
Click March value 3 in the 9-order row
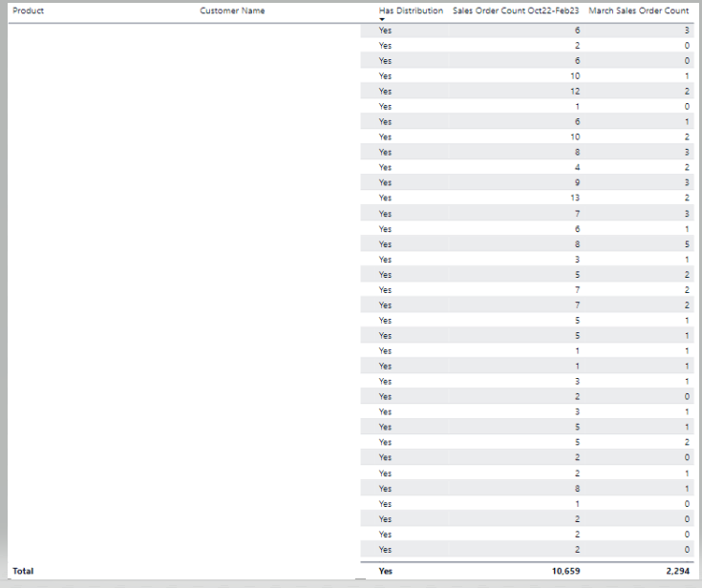[x=687, y=182]
